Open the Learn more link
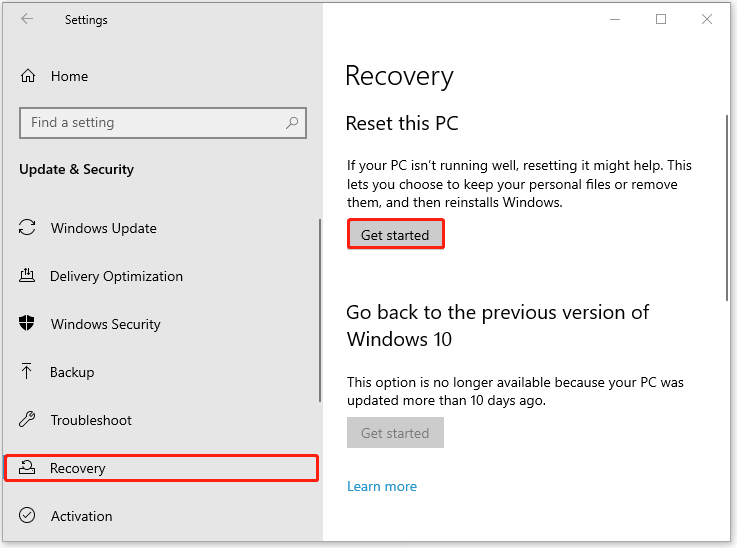The height and width of the screenshot is (548, 737). point(382,486)
